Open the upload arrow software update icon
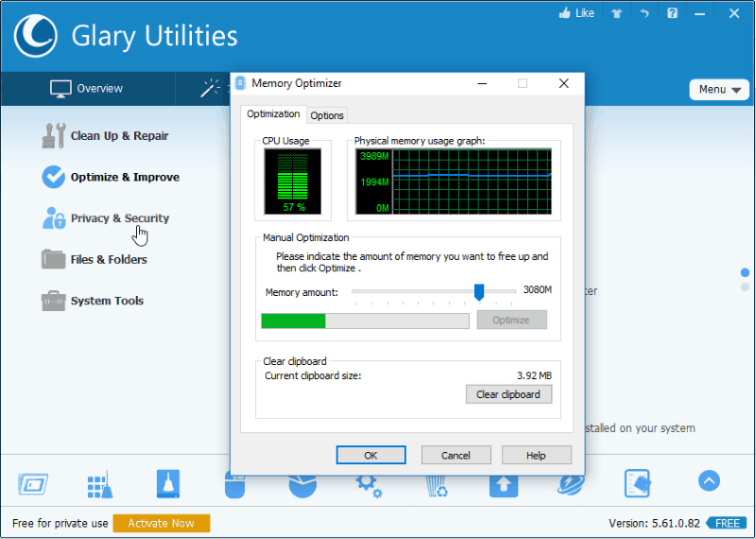This screenshot has height=539, width=756. [504, 487]
